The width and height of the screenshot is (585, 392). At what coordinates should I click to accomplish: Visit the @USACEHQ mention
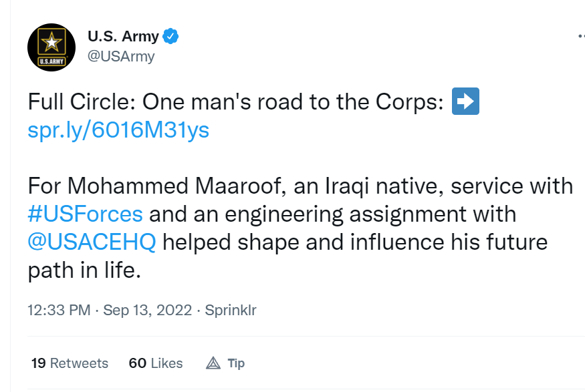pyautogui.click(x=92, y=242)
